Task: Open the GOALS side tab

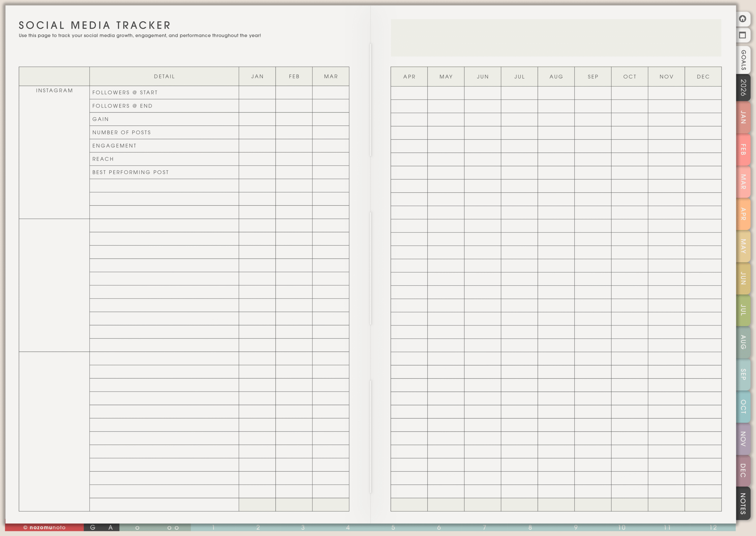Action: (743, 60)
